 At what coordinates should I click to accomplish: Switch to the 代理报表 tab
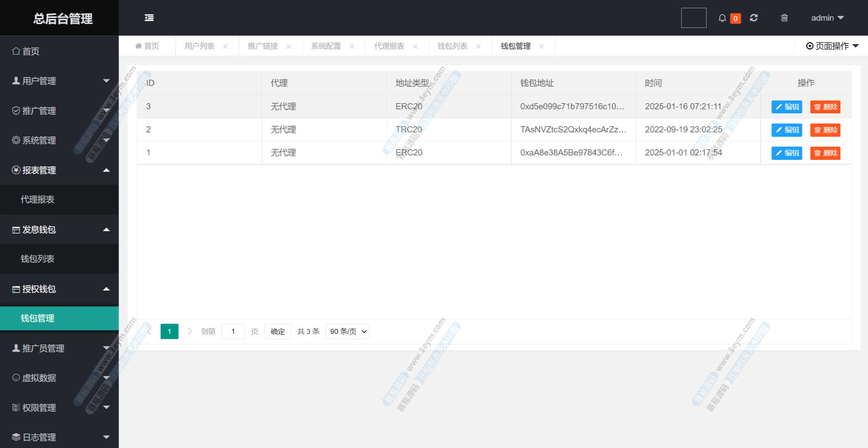(389, 46)
